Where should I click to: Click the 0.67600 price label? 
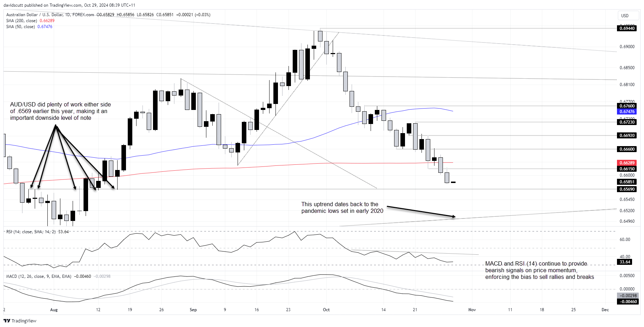(x=627, y=106)
